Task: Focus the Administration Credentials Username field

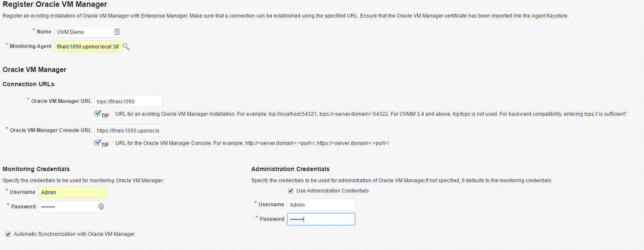Action: 321,205
